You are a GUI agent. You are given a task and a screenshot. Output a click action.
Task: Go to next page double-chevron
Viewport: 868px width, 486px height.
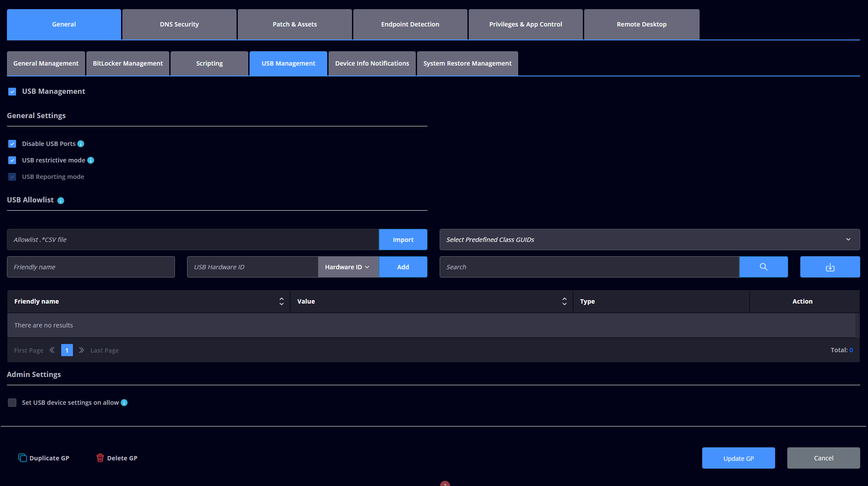coord(81,350)
